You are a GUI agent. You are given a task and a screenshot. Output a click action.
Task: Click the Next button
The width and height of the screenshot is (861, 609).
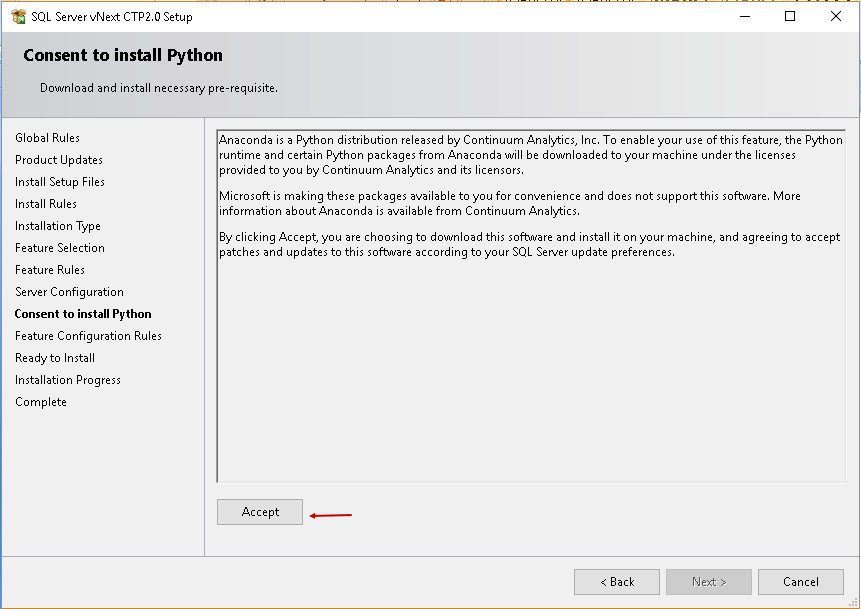point(709,582)
